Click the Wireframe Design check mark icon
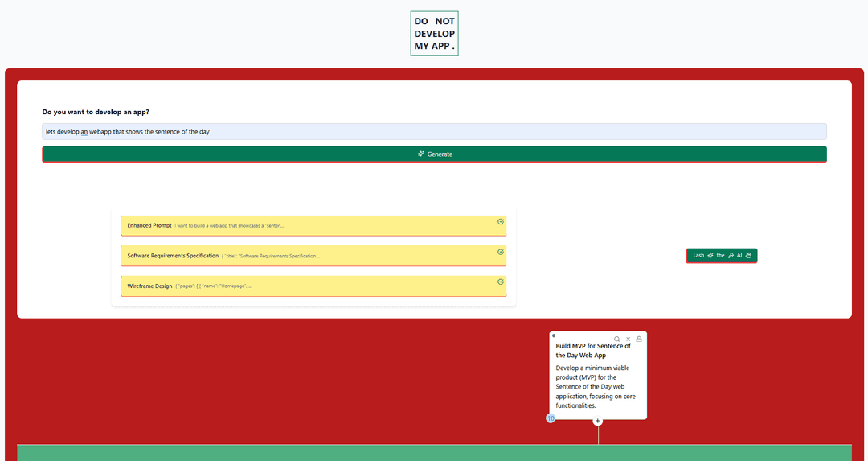The height and width of the screenshot is (461, 868). pos(501,282)
